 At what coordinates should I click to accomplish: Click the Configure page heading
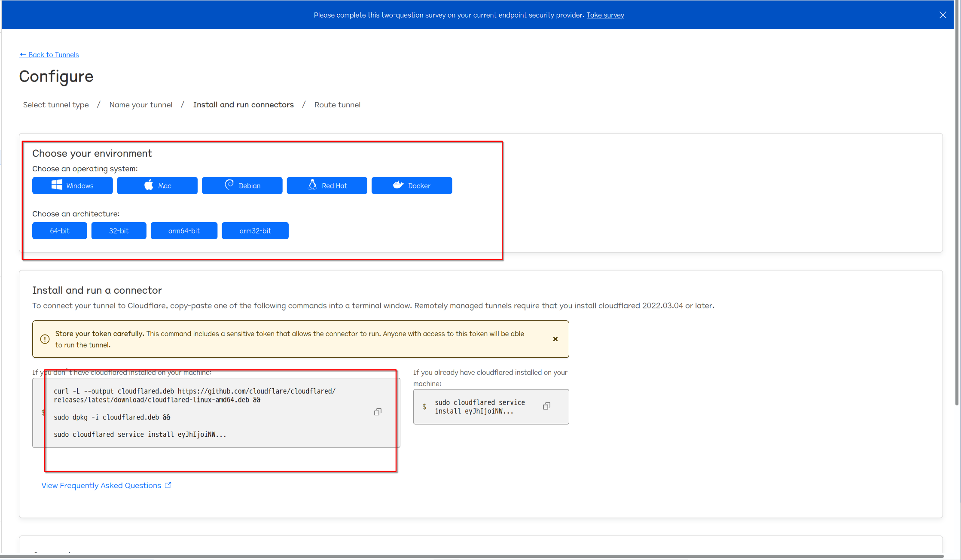click(56, 76)
